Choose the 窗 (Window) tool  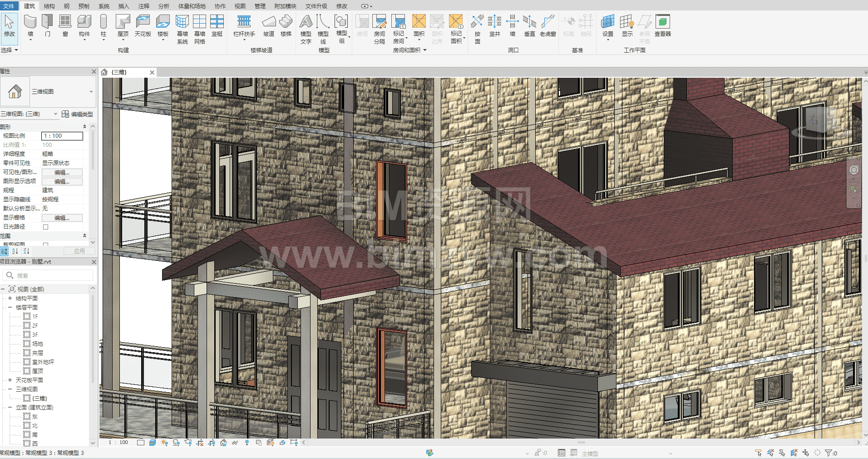pos(65,25)
